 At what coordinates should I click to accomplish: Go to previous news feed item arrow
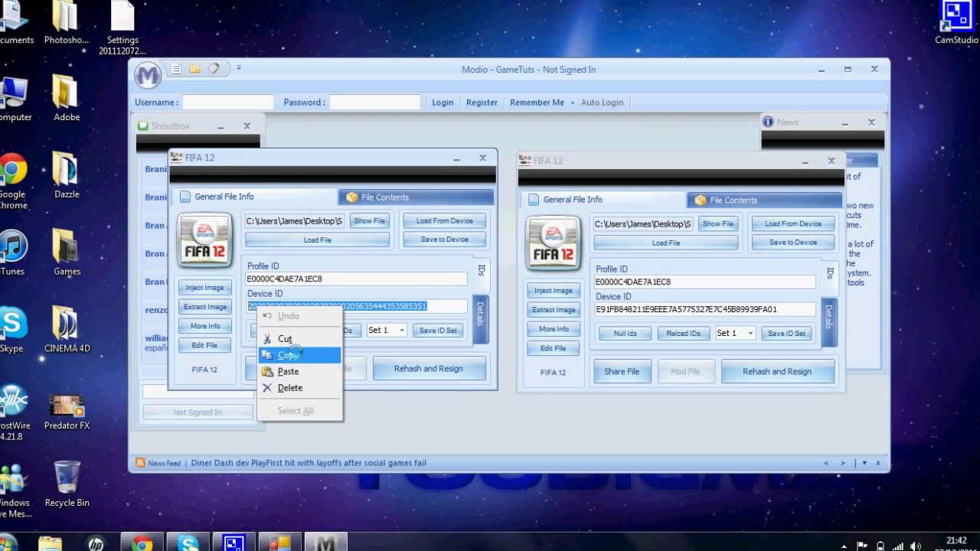click(825, 463)
